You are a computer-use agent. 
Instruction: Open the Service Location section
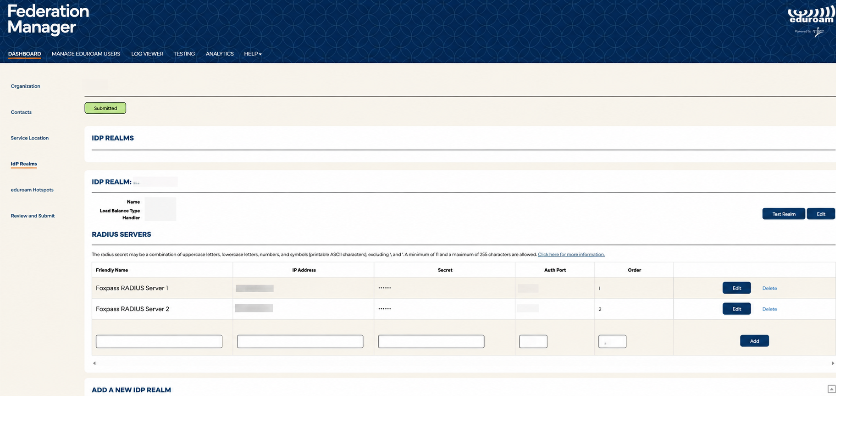click(29, 138)
